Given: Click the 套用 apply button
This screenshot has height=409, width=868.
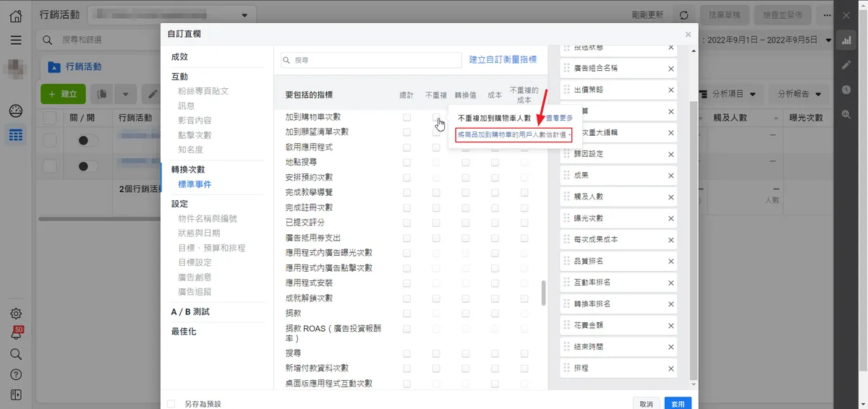Looking at the screenshot, I should click(678, 403).
